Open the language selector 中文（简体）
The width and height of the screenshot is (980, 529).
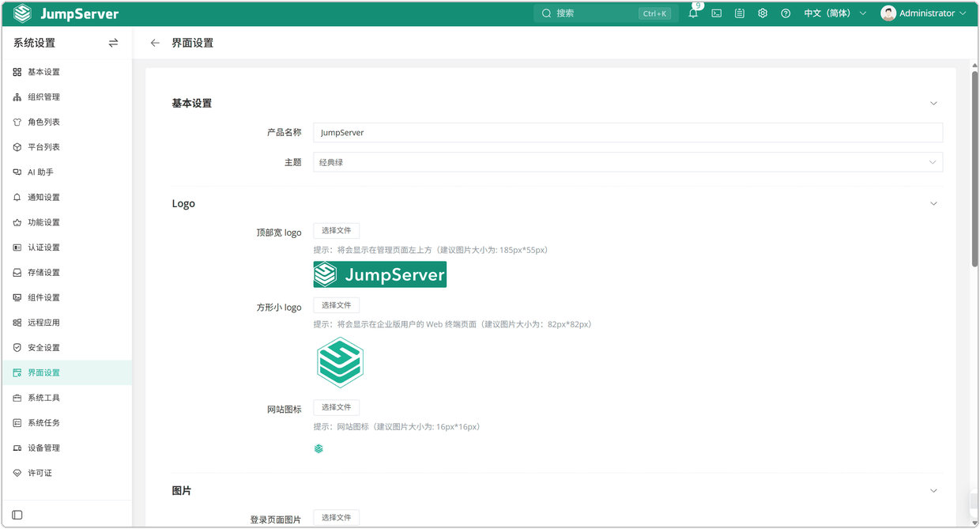click(x=835, y=13)
